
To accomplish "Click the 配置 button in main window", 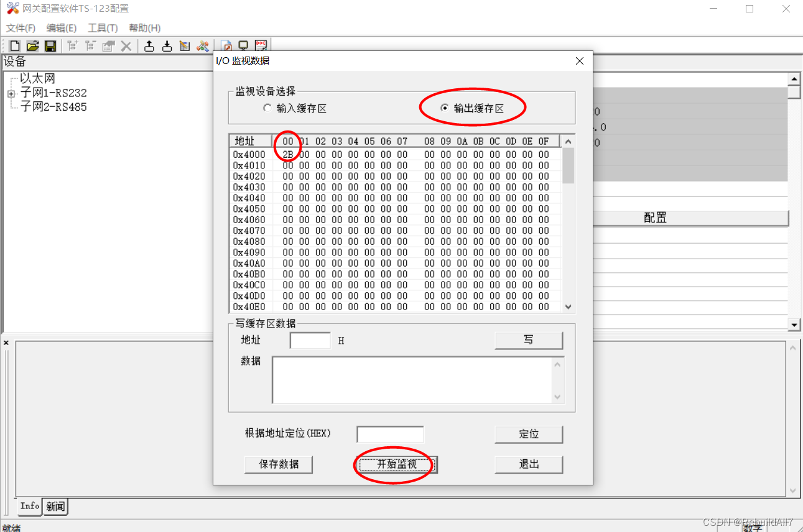I will (x=655, y=218).
